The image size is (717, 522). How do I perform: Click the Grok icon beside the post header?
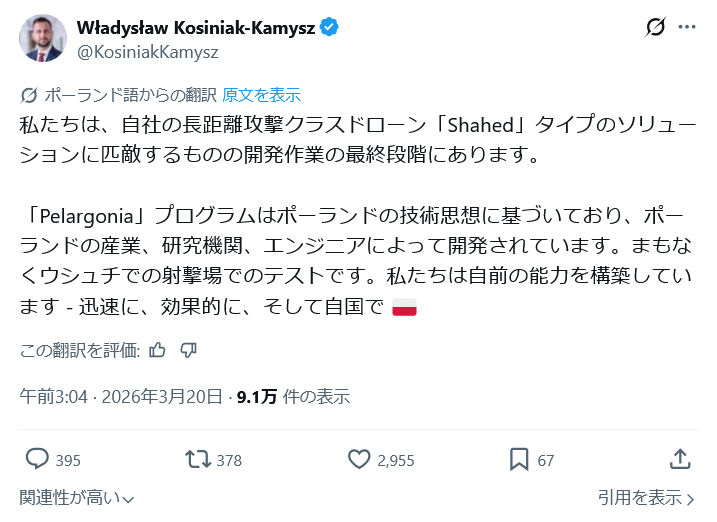point(656,28)
